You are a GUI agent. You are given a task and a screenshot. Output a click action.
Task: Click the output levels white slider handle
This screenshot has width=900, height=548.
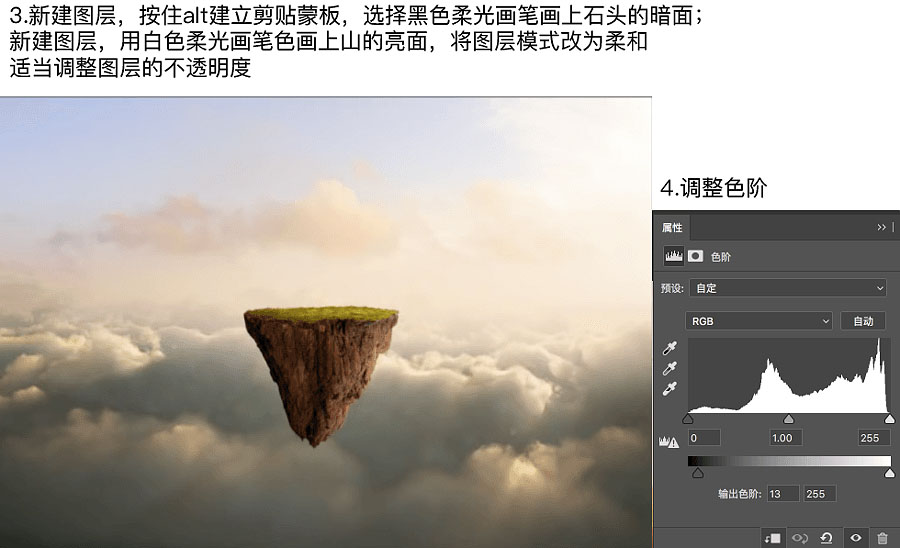click(889, 472)
